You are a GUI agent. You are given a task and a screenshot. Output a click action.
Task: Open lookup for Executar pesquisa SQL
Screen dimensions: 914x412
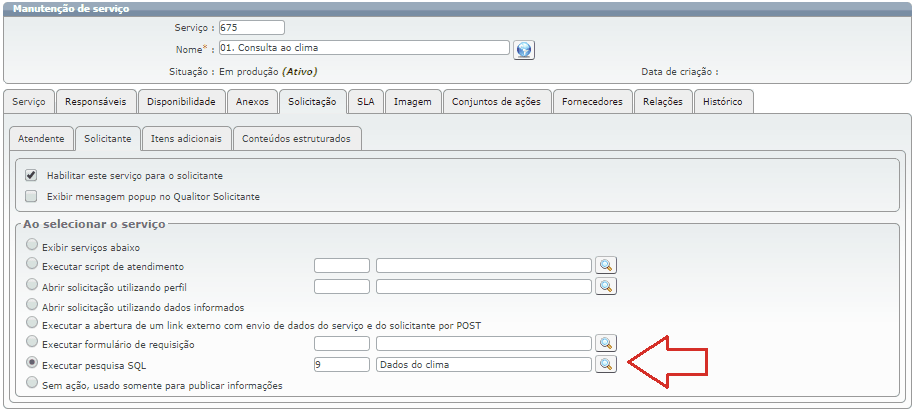[x=605, y=365]
